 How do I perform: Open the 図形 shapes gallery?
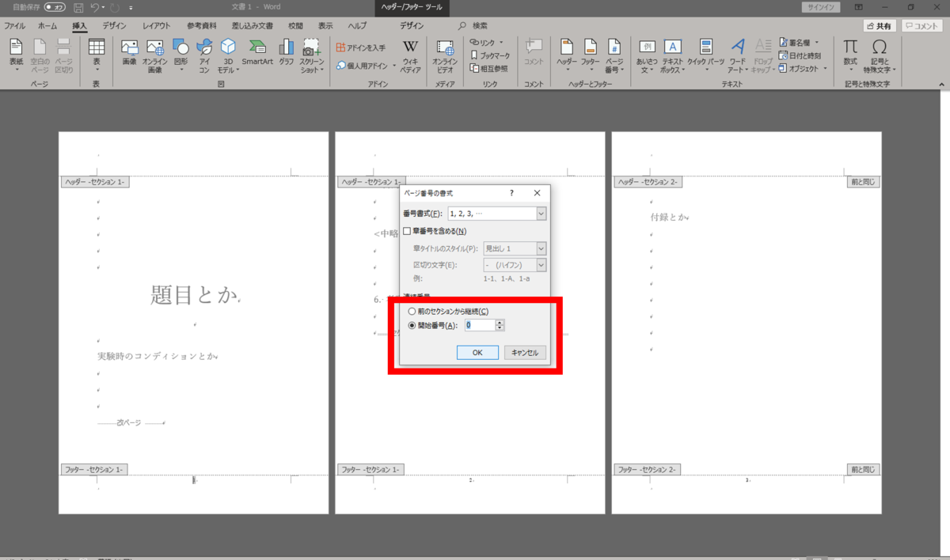click(x=180, y=55)
